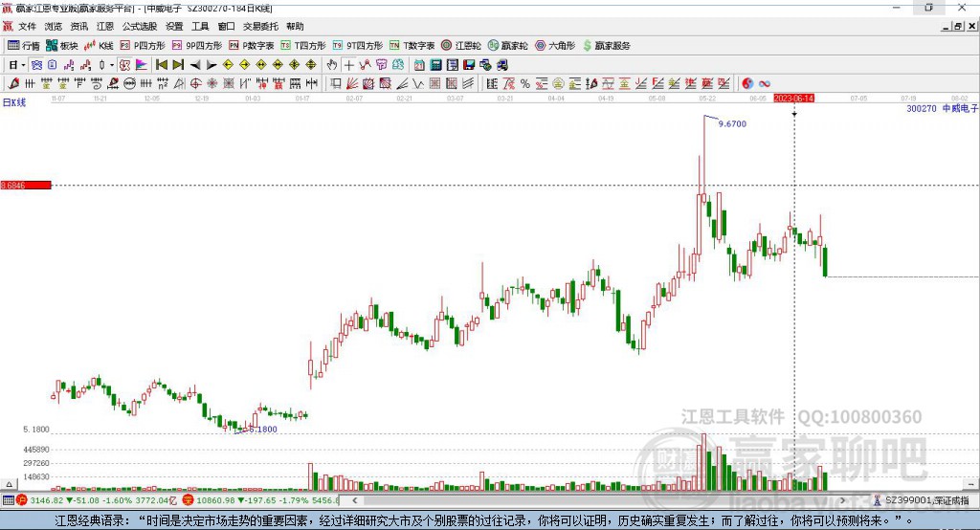The image size is (980, 530).
Task: Open the 六角形 tool
Action: [555, 46]
